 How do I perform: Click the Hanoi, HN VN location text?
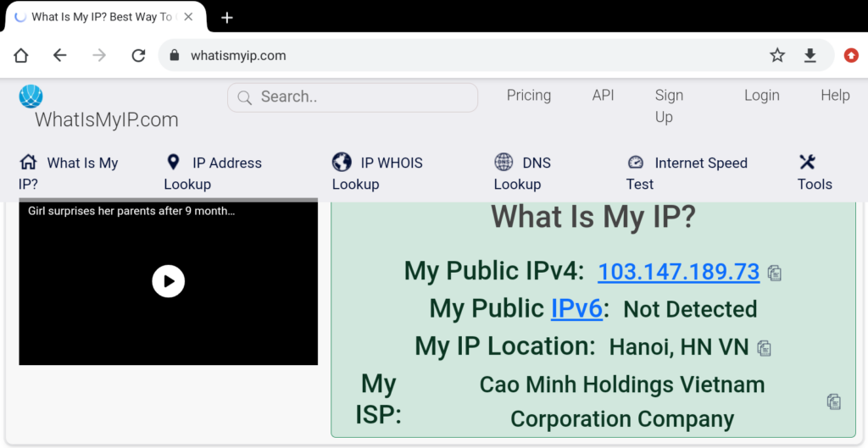(x=679, y=346)
